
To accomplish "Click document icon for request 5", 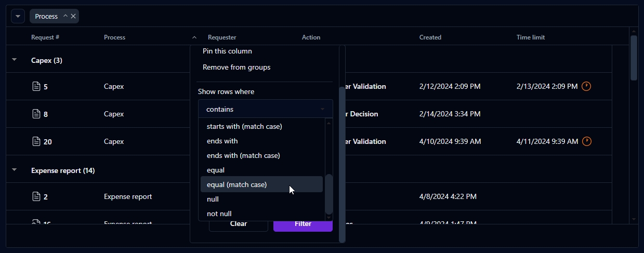I will 36,86.
